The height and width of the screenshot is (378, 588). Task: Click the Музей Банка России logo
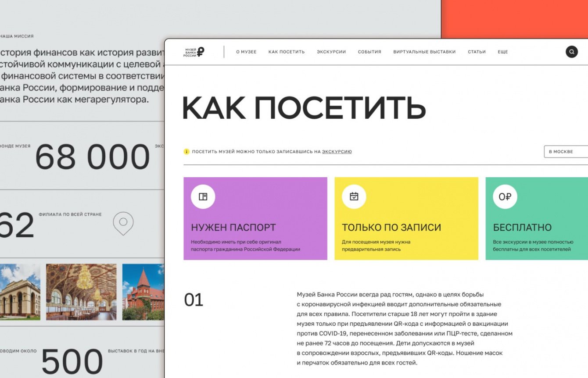(194, 52)
